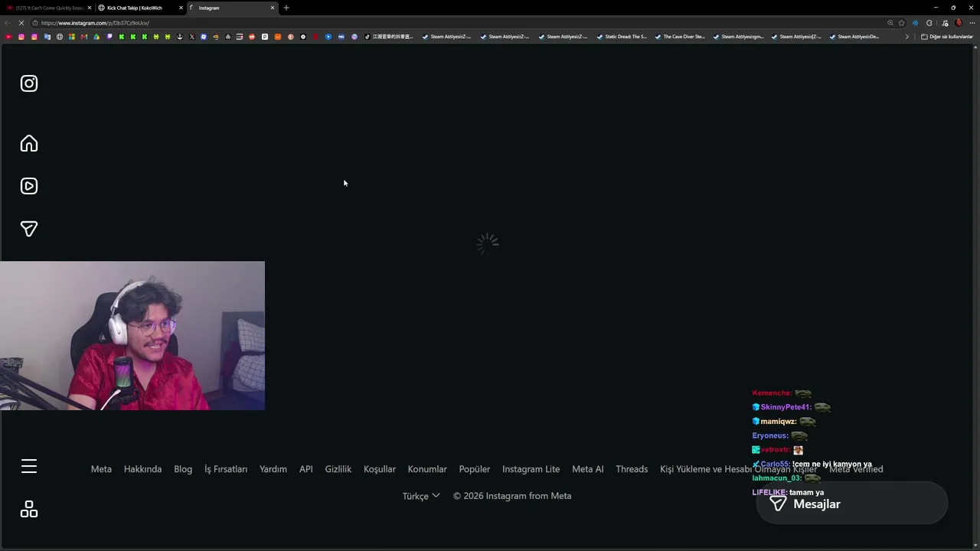Click the site info lock icon in address bar
This screenshot has width=980, height=551.
tap(34, 23)
